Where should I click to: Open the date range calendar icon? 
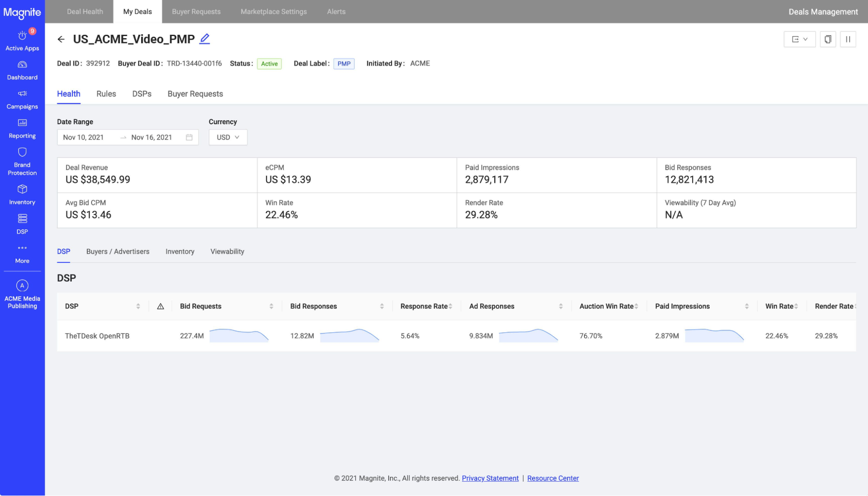(x=189, y=137)
